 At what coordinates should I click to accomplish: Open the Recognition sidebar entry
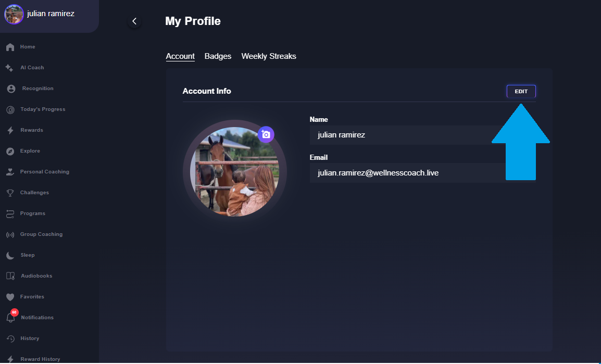(x=37, y=89)
